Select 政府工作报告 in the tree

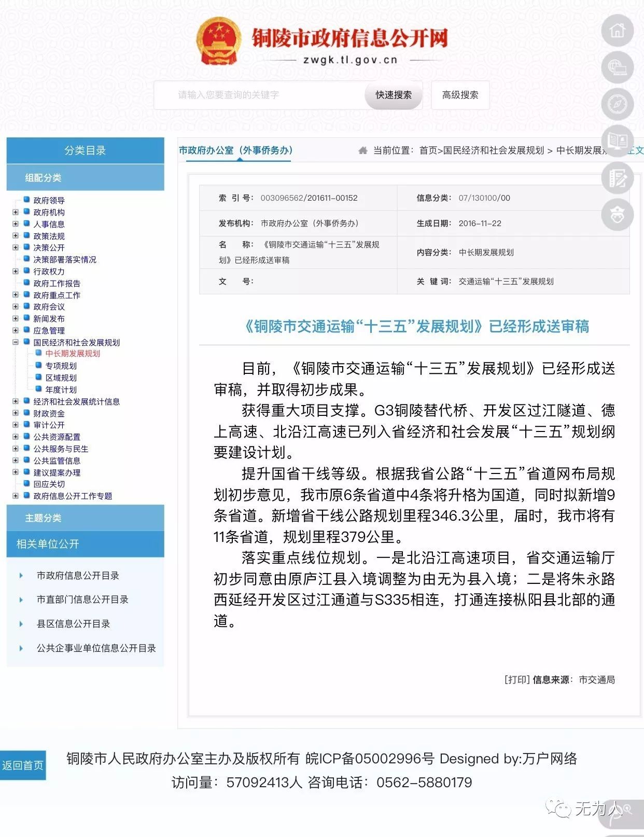click(57, 283)
